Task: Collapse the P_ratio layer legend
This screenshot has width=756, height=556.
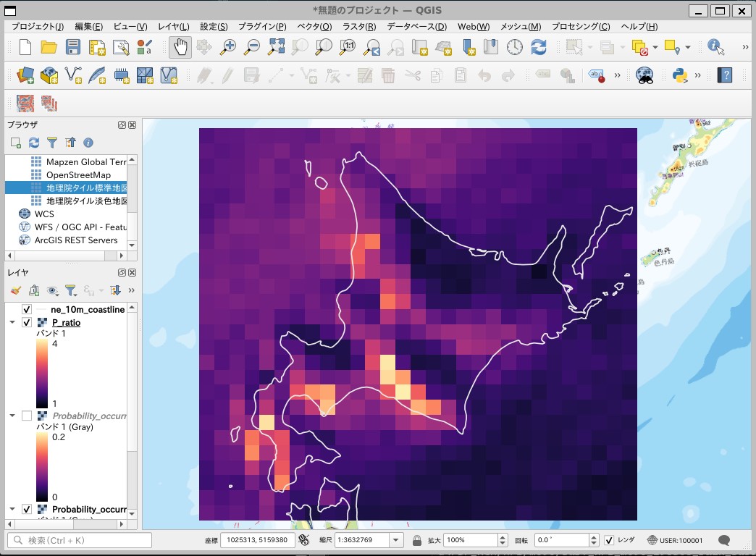Action: (12, 323)
